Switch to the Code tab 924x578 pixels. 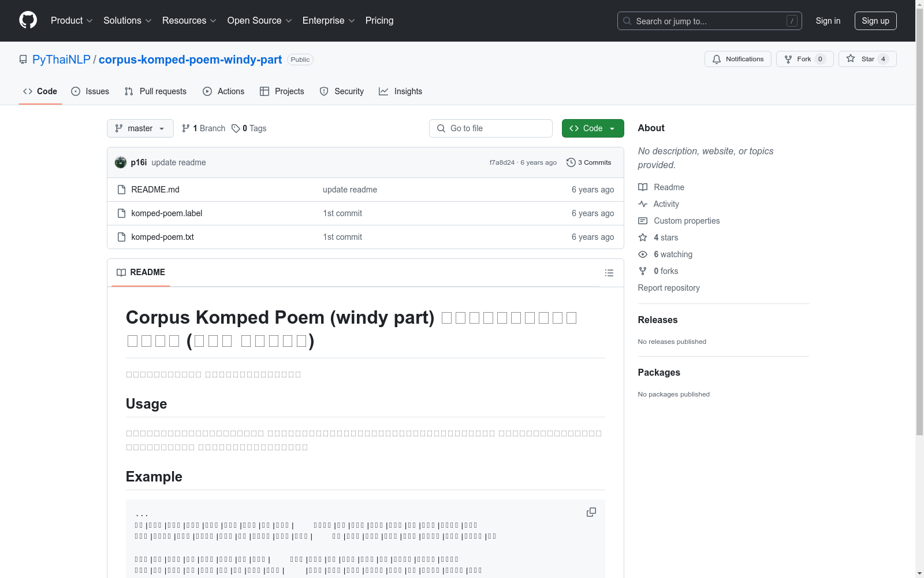click(x=40, y=91)
